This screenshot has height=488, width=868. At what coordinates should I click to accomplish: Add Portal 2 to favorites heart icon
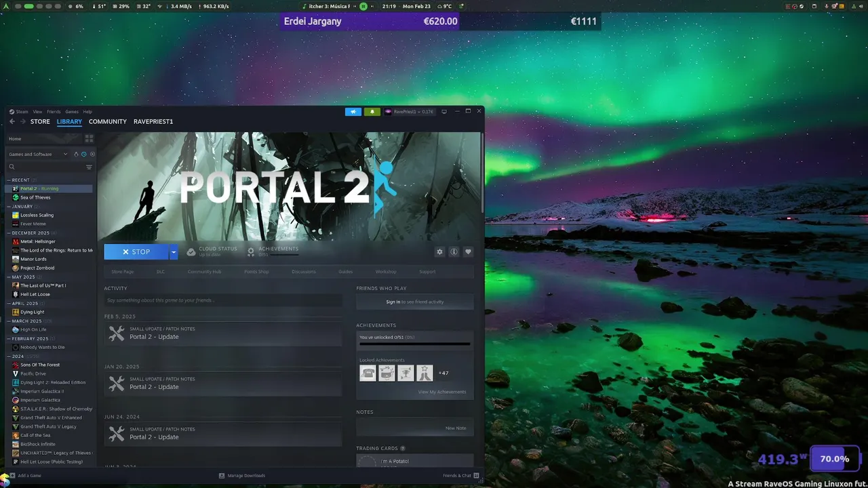point(468,251)
